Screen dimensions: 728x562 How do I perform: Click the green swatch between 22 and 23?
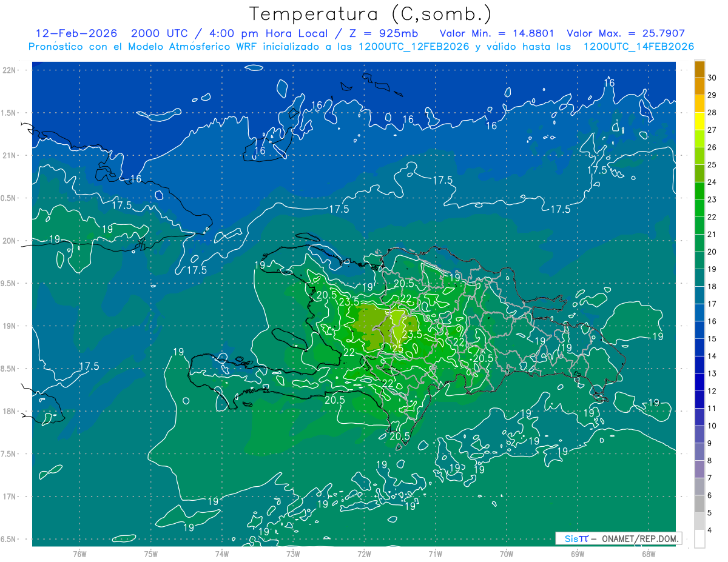point(699,209)
